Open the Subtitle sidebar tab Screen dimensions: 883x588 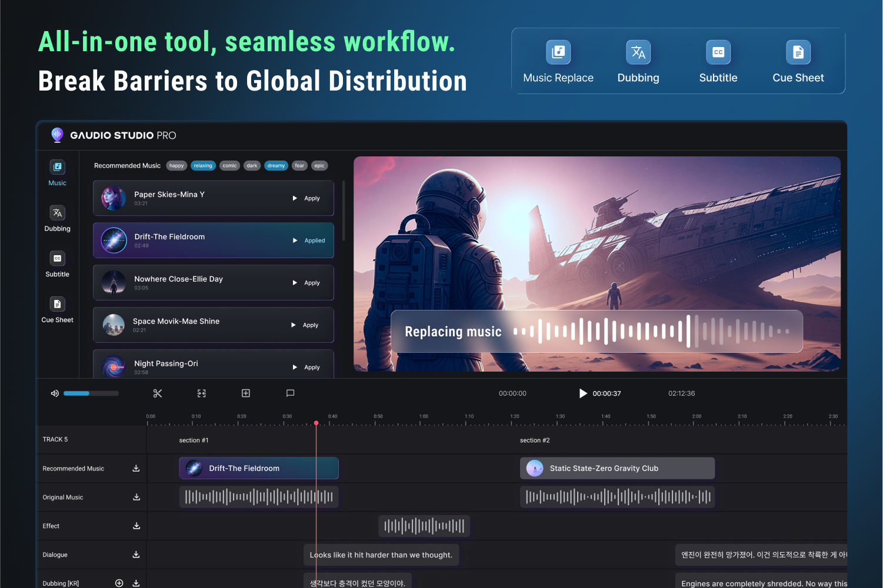click(x=57, y=264)
